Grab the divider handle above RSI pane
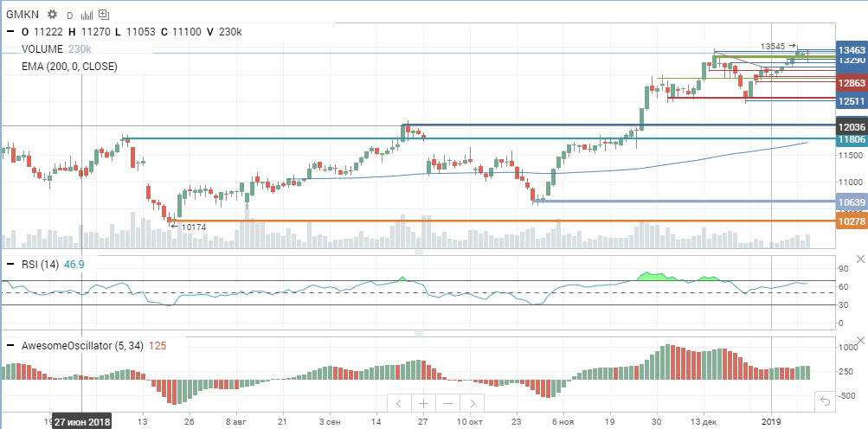Image resolution: width=868 pixels, height=429 pixels. click(x=419, y=252)
